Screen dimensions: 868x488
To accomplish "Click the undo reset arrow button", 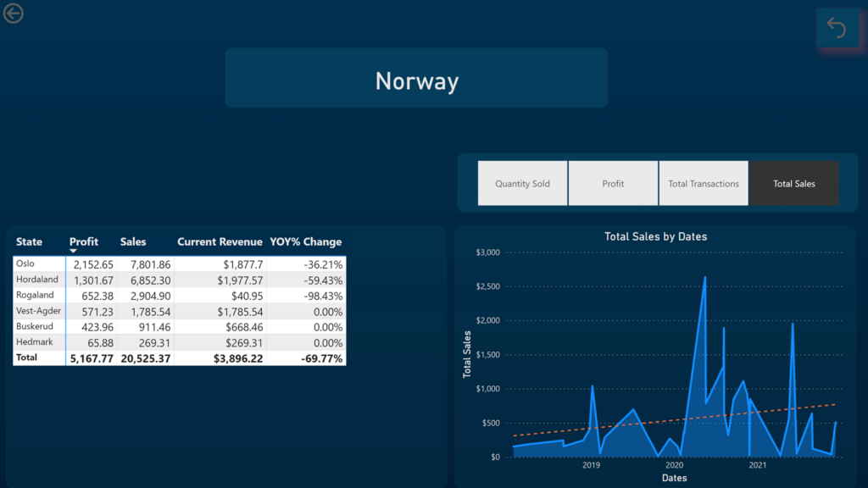I will 837,29.
